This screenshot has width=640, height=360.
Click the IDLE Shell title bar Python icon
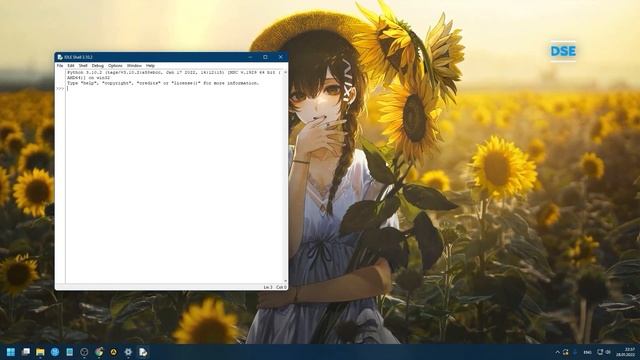click(60, 57)
